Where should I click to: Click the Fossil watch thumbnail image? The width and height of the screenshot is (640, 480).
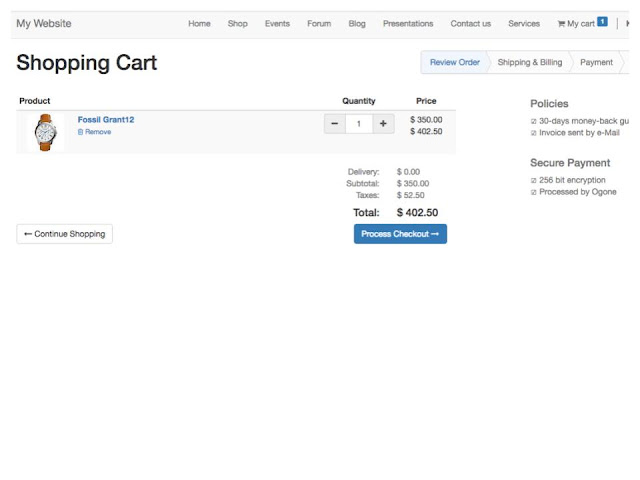[44, 132]
